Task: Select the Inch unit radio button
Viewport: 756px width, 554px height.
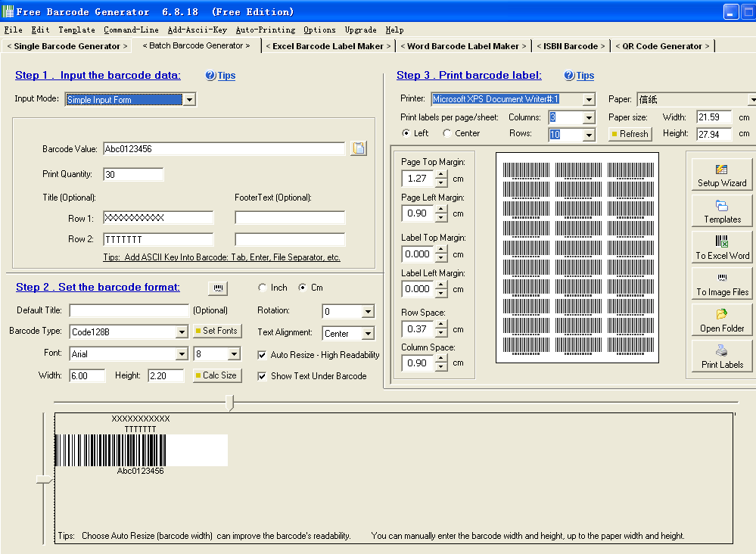Action: click(x=263, y=288)
